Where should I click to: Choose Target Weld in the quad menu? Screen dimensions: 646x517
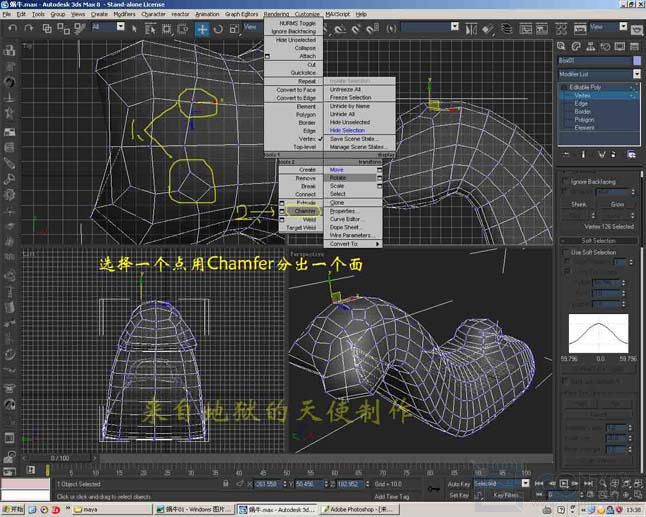(301, 227)
